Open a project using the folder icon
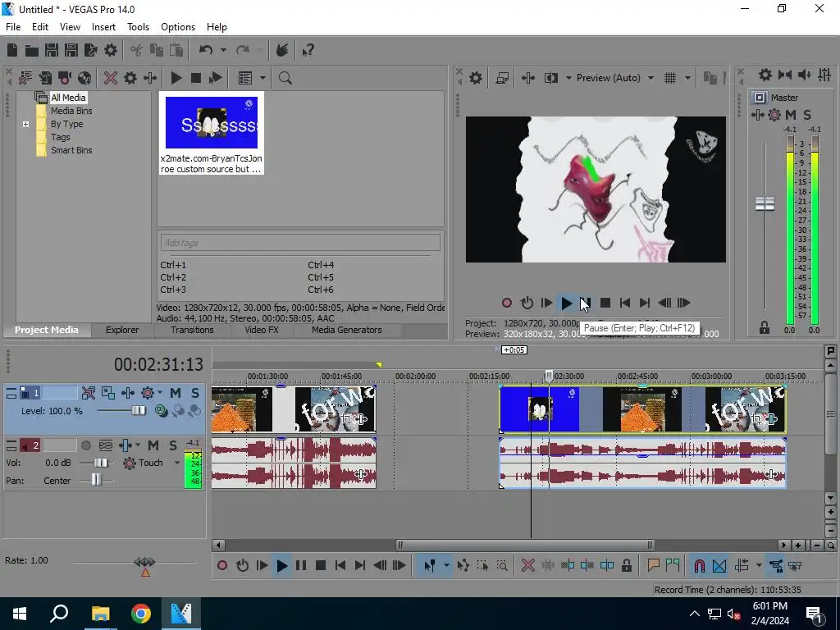The width and height of the screenshot is (840, 630). pos(32,50)
